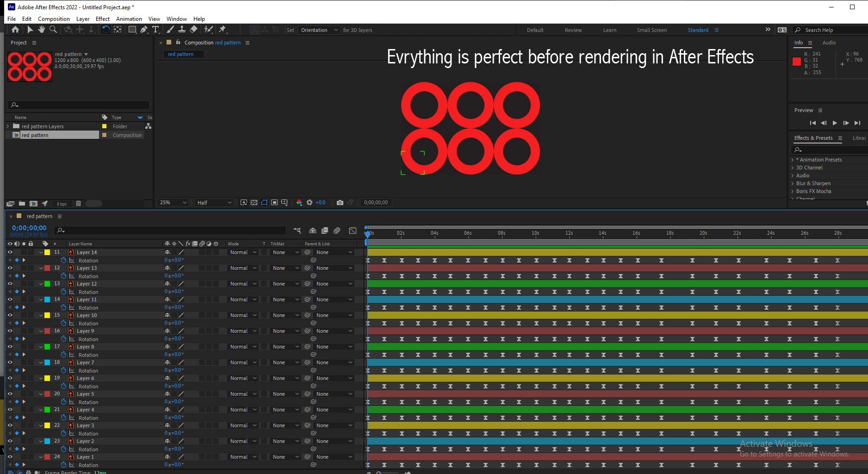Screen dimensions: 868x474
Task: Click the reset exposure icon
Action: click(310, 203)
